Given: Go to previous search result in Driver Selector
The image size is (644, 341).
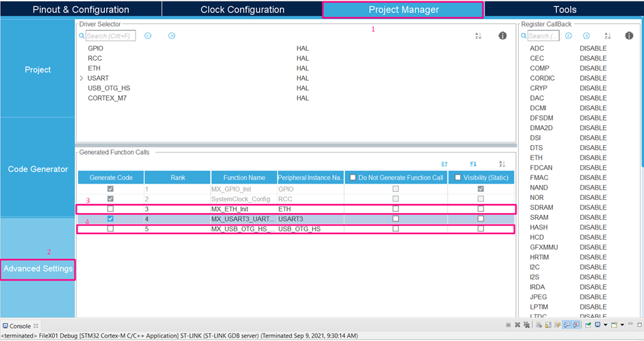Looking at the screenshot, I should click(148, 36).
